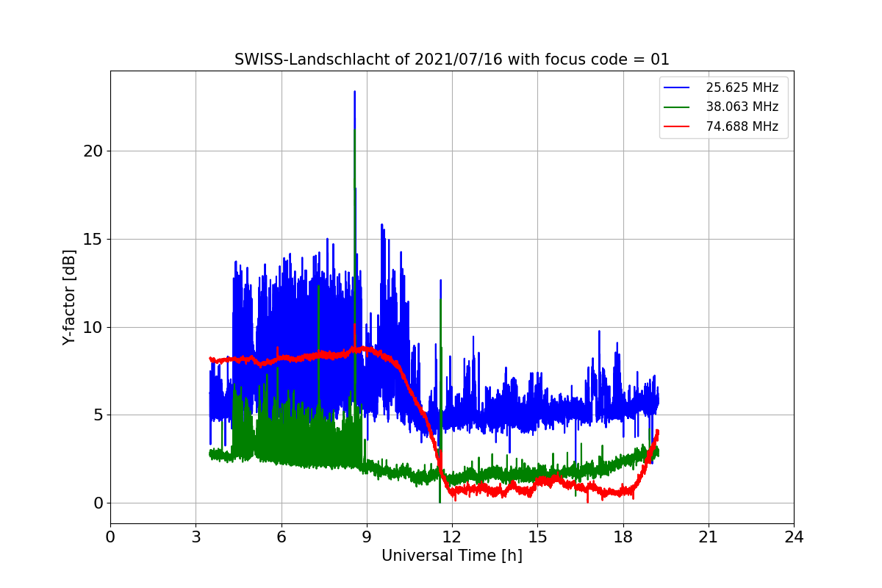This screenshot has width=882, height=588.
Task: Click the tallest blue spike peak near 8.6 h
Action: (354, 93)
